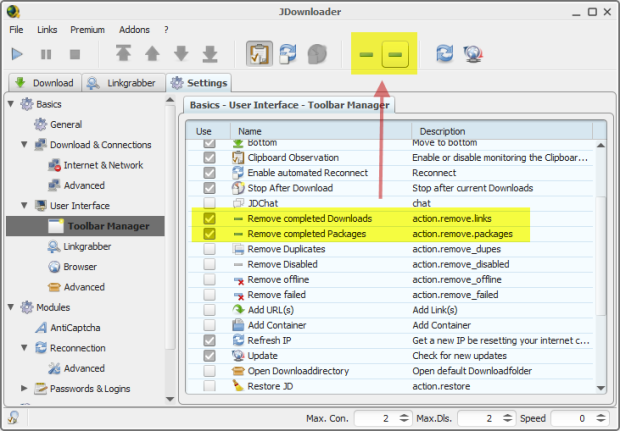
Task: Uncheck Remove completed Packages checkbox
Action: point(209,234)
